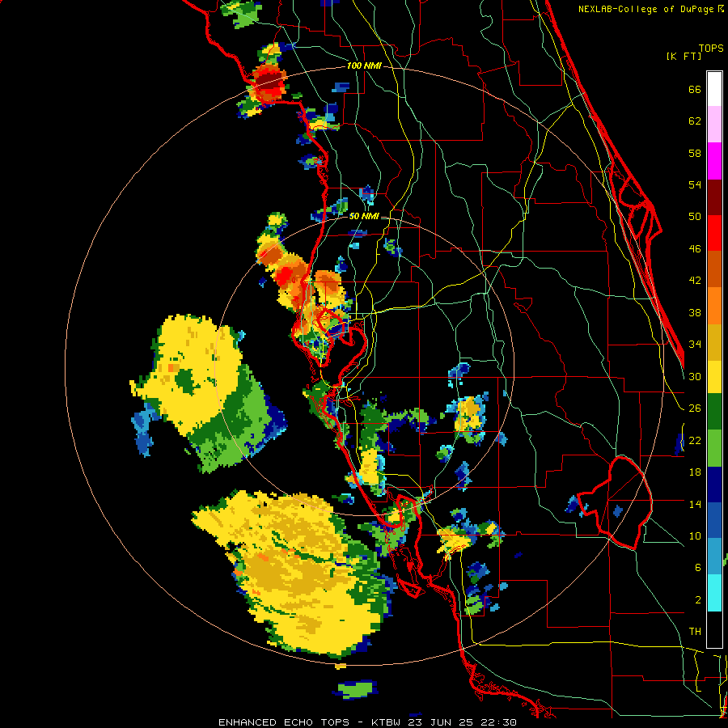The width and height of the screenshot is (728, 728).
Task: Click the TH threshold legend label
Action: (695, 632)
